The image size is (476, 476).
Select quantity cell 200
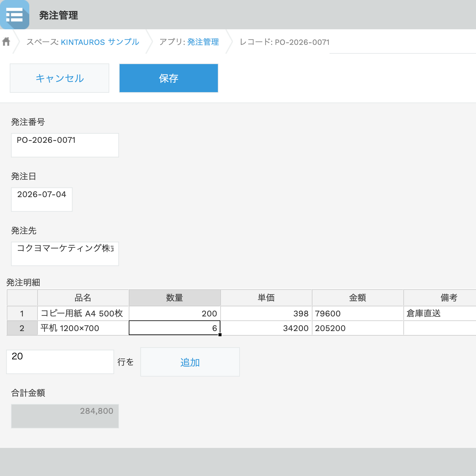point(175,313)
